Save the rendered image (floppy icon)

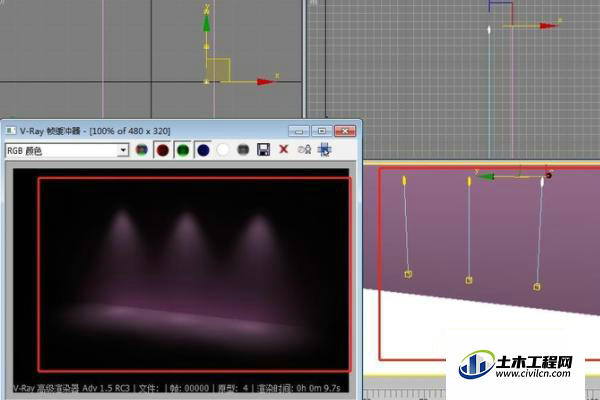264,150
